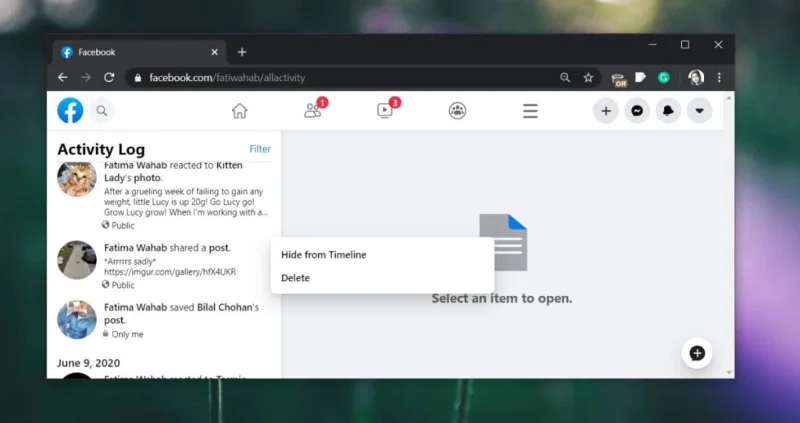Select Hide from Timeline option

323,255
